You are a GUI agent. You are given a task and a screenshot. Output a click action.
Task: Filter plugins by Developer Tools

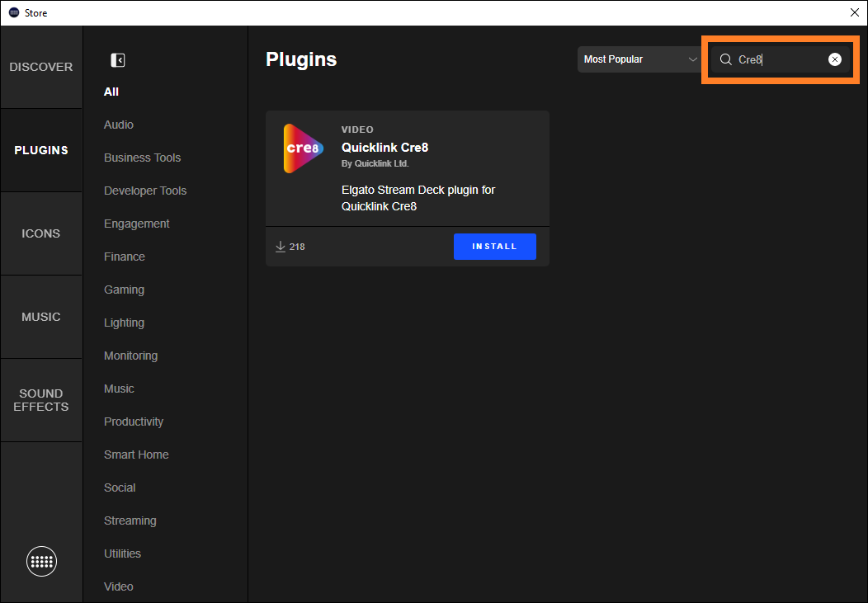pos(145,191)
